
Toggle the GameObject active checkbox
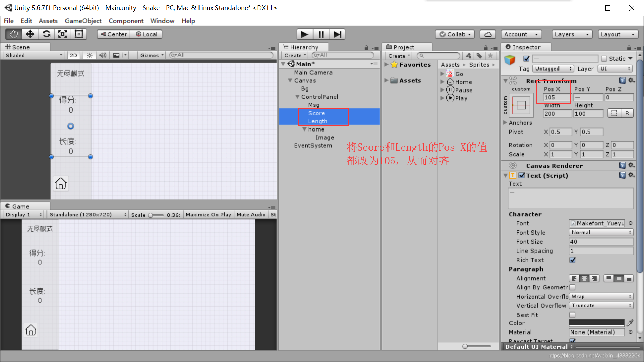(x=526, y=59)
